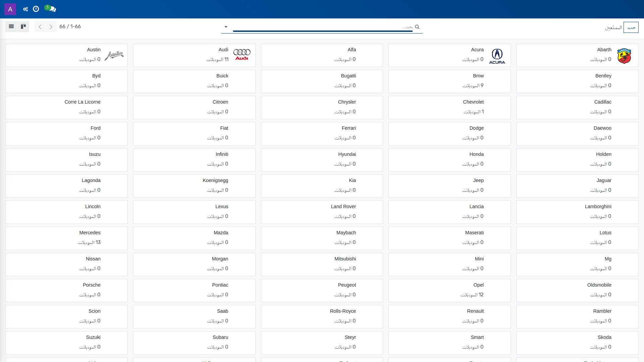Click the Jeep brand card
The width and height of the screenshot is (644, 362).
tap(449, 186)
